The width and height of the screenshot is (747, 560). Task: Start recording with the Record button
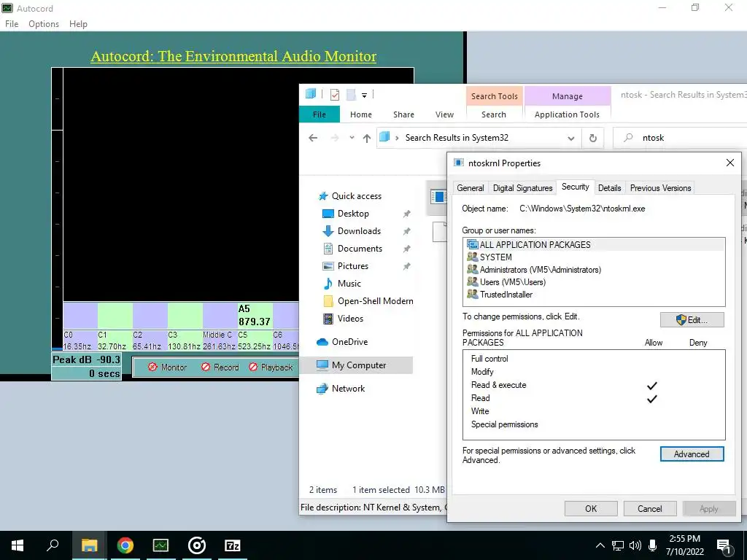tap(220, 367)
